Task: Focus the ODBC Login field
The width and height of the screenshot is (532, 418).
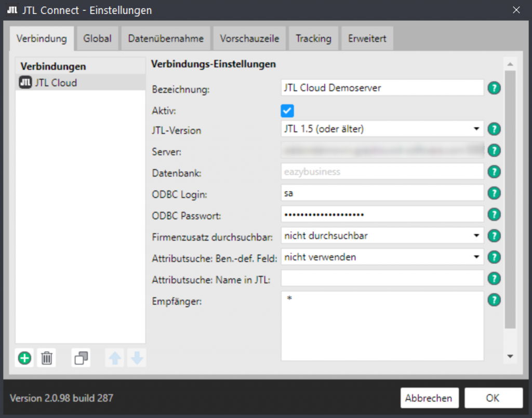Action: (382, 193)
